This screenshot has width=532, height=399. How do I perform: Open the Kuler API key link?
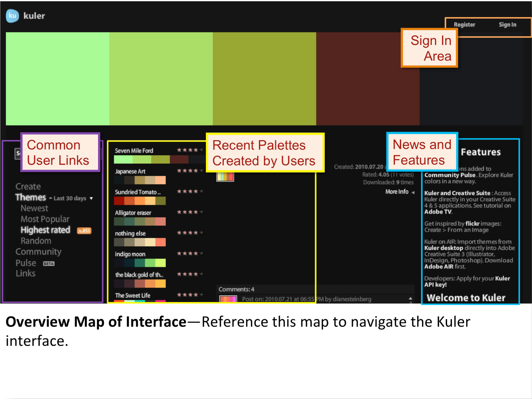point(467,281)
